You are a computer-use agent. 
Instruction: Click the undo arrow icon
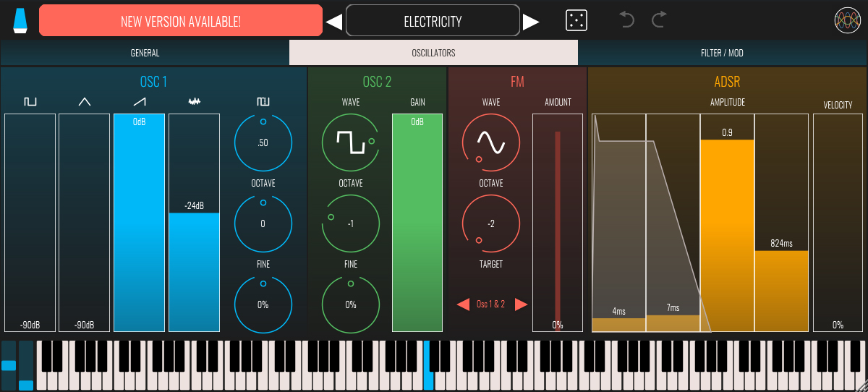627,20
